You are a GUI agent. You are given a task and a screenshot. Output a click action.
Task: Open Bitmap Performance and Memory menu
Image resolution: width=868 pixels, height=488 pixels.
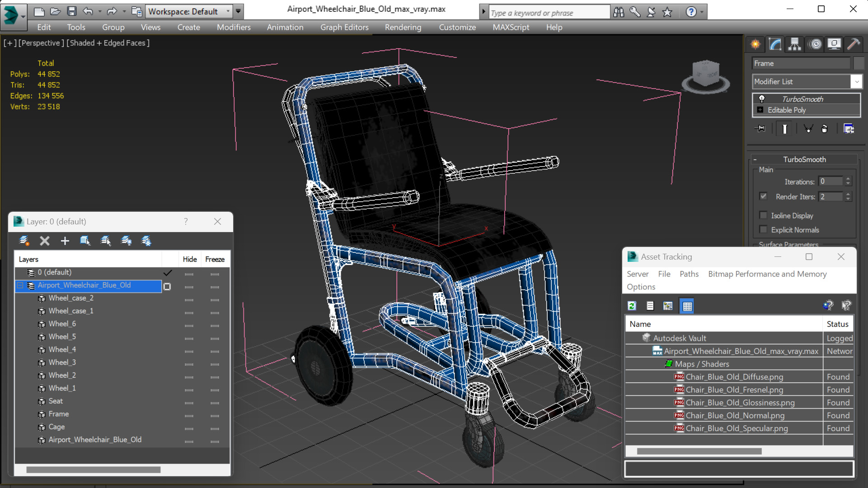[767, 274]
